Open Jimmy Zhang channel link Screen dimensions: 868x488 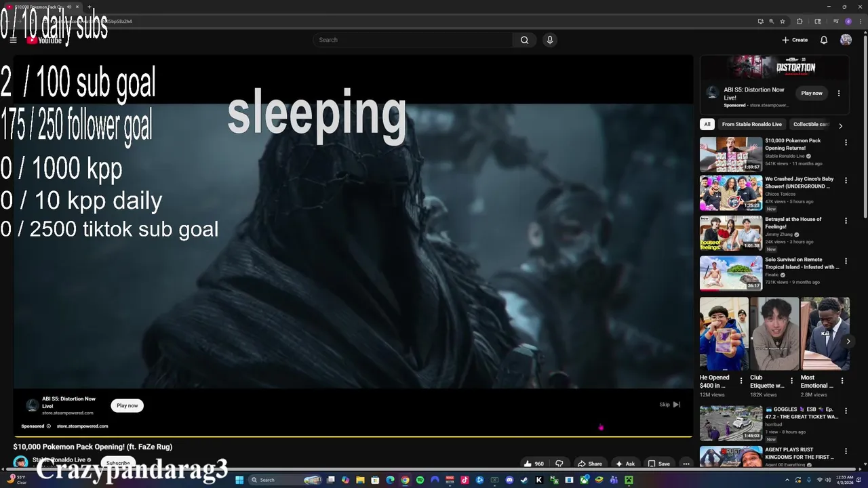[779, 235]
